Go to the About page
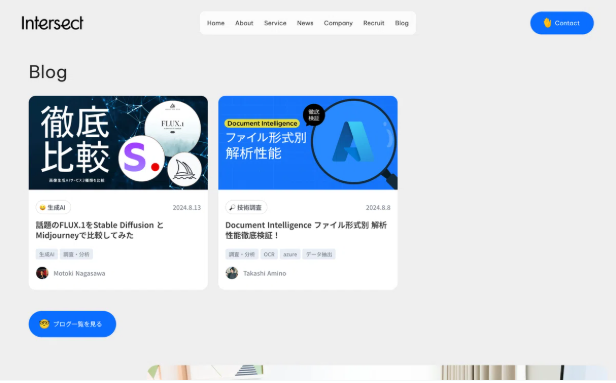The height and width of the screenshot is (383, 616). (x=244, y=23)
